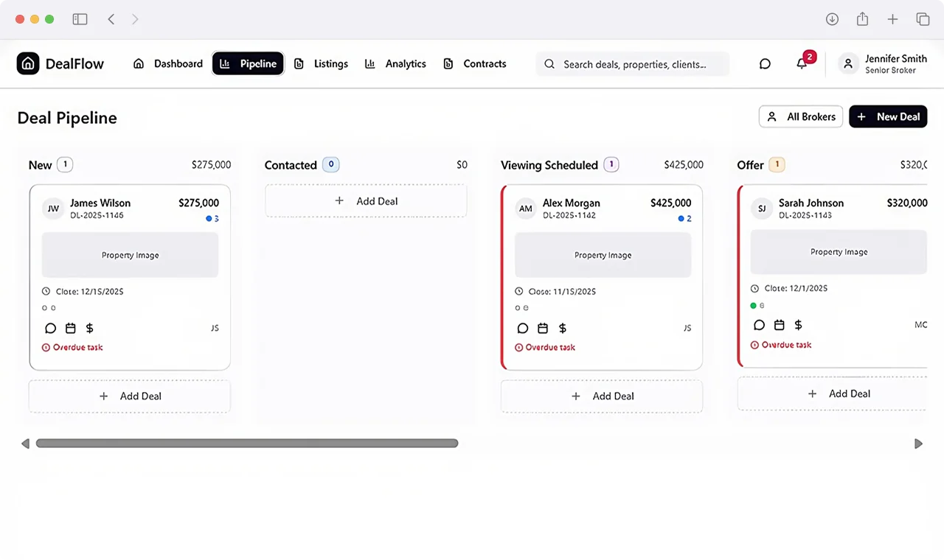
Task: Click Overdue task on Sarah Johnson card
Action: [x=781, y=345]
